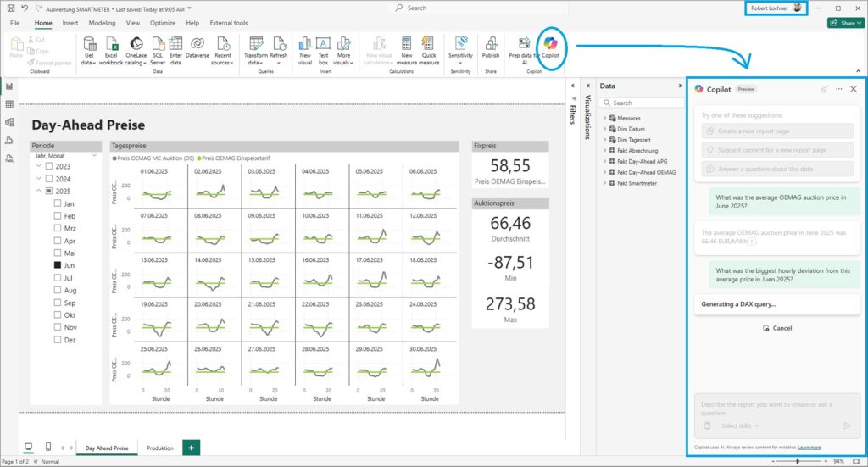Viewport: 868px width, 467px height.
Task: Open Sensitivity label options
Action: click(460, 50)
